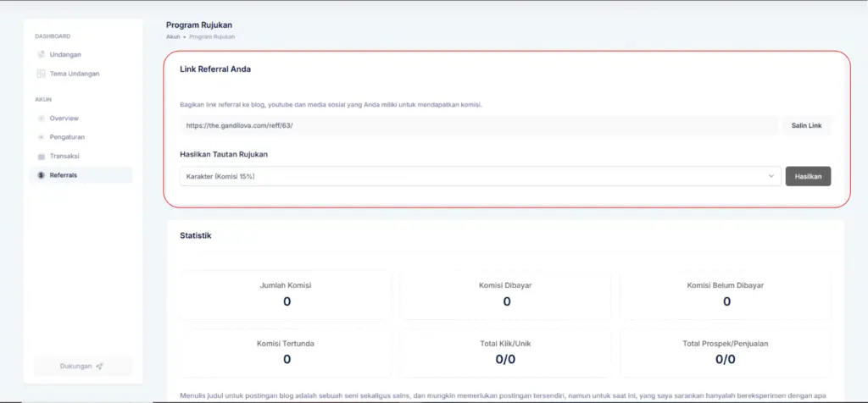Click the Referrals dollar icon

pos(41,175)
